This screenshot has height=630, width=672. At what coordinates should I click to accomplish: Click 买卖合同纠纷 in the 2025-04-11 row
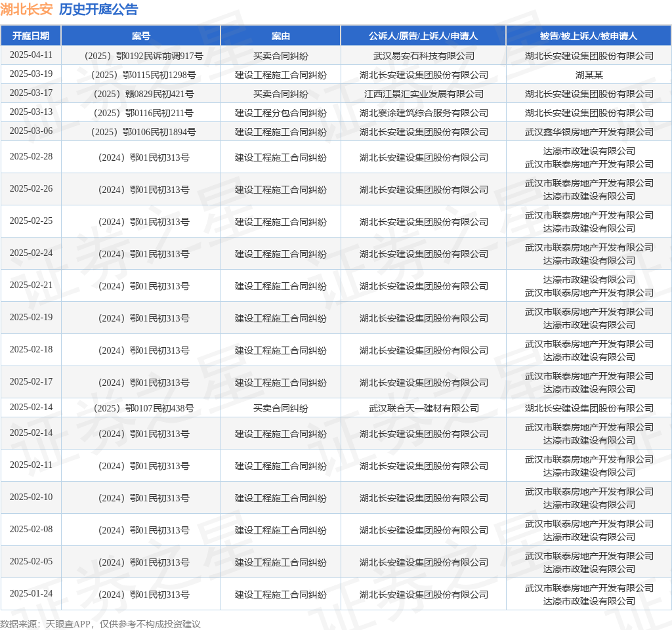281,56
